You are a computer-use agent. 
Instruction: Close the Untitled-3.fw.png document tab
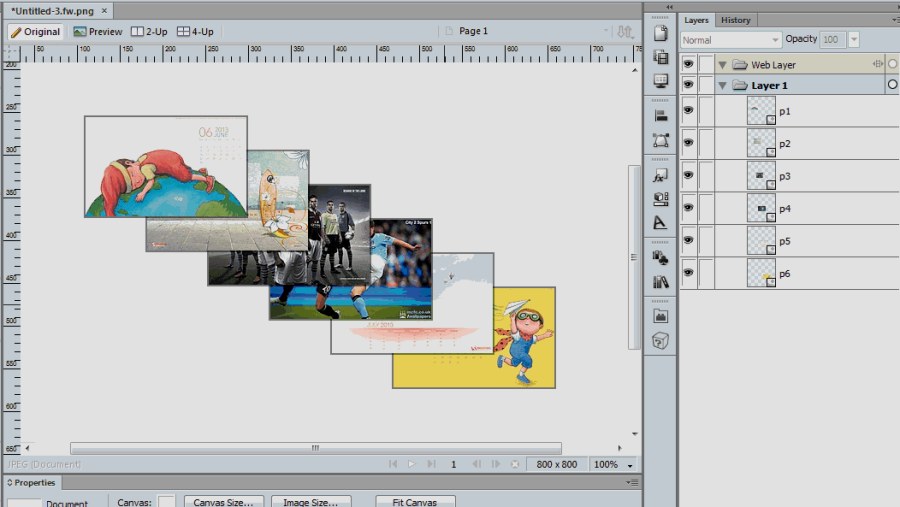[104, 10]
